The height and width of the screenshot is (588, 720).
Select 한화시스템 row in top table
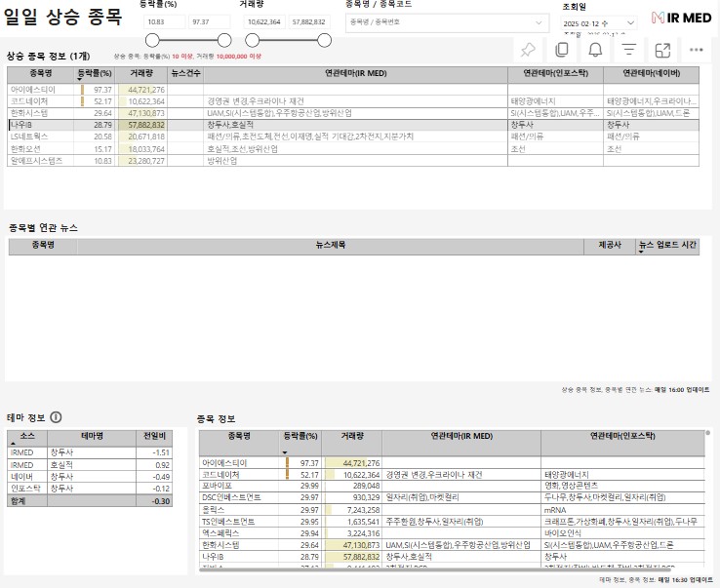[353, 113]
